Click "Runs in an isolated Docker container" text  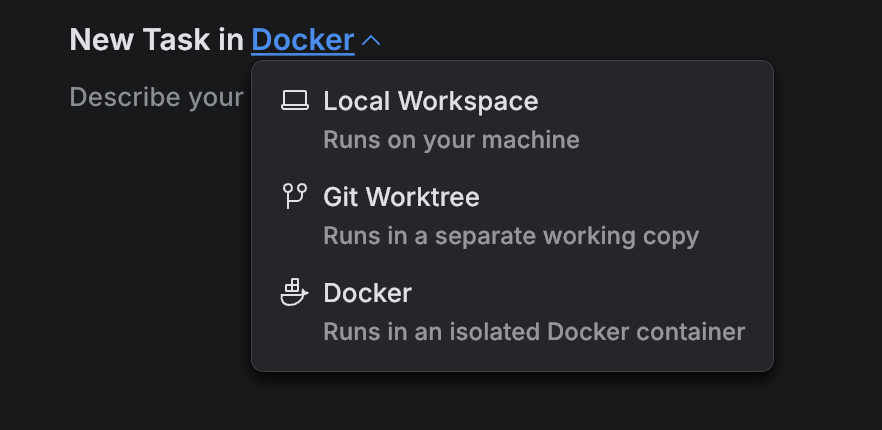(534, 331)
